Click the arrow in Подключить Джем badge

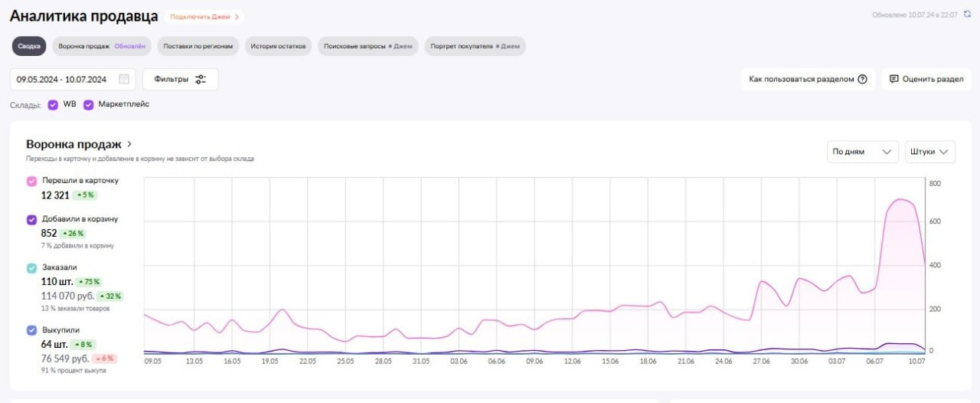tap(238, 16)
